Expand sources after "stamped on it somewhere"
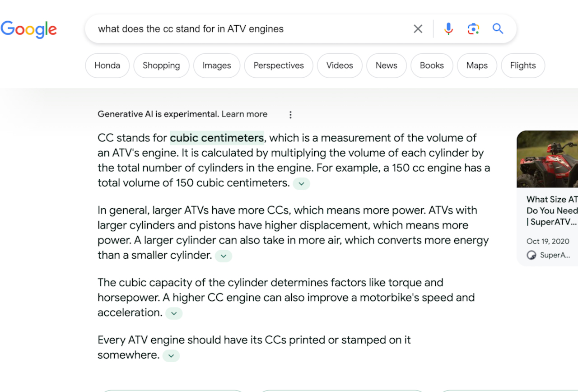The height and width of the screenshot is (392, 578). 171,356
